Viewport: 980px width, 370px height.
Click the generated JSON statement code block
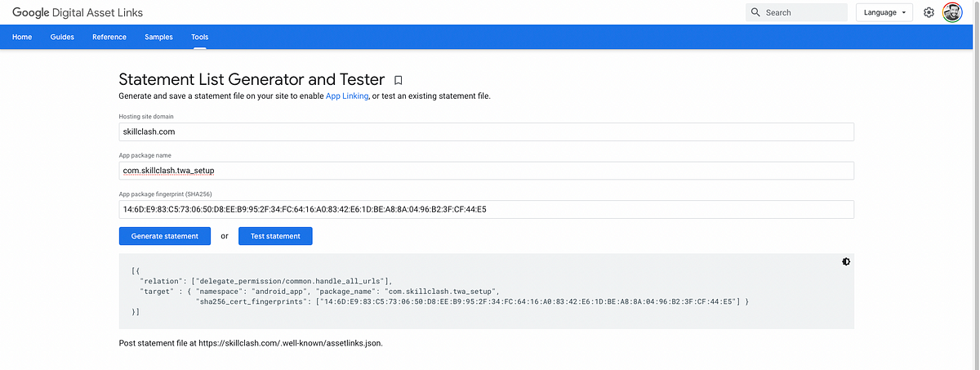[x=487, y=291]
